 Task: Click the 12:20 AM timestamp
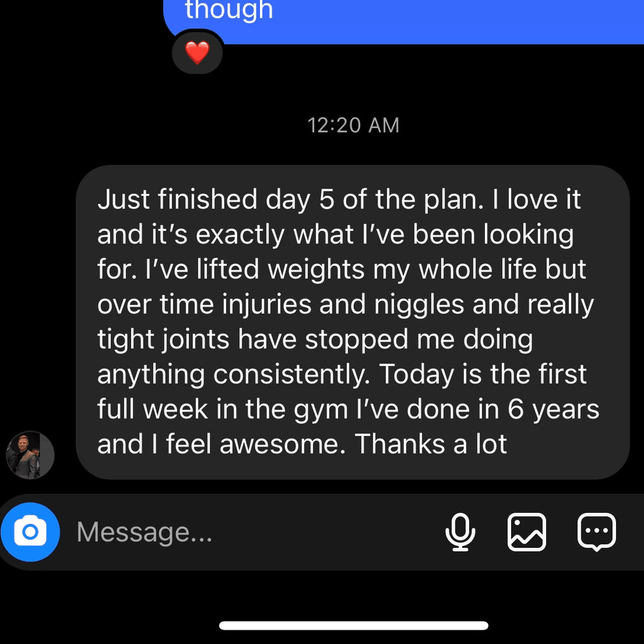353,125
